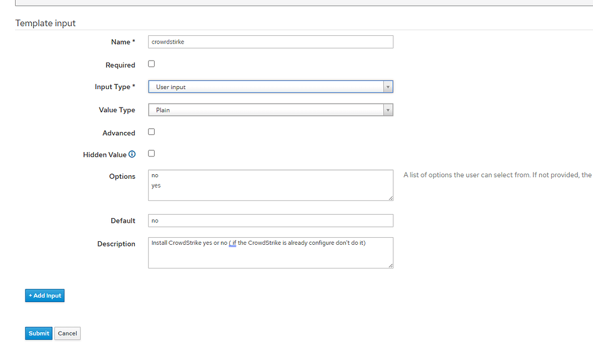The height and width of the screenshot is (364, 593).
Task: Open the Value Type dropdown arrow
Action: (x=388, y=109)
